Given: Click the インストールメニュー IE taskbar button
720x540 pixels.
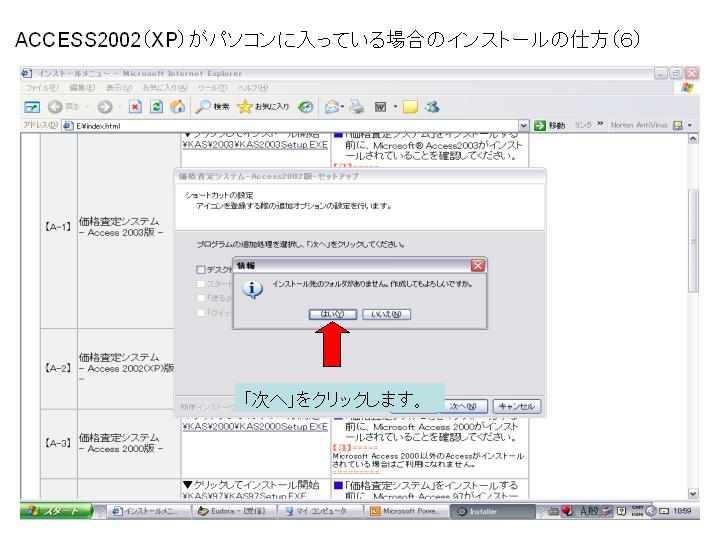Looking at the screenshot, I should (x=150, y=511).
